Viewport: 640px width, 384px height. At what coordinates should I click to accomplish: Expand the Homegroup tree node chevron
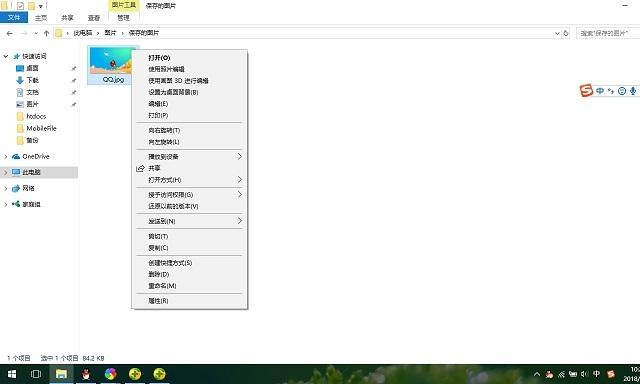coord(6,204)
